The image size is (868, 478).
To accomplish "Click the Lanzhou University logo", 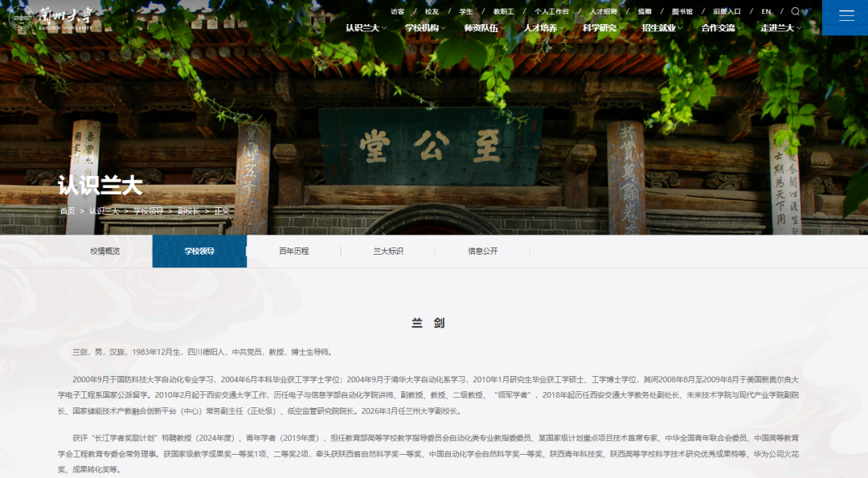I will [x=52, y=18].
